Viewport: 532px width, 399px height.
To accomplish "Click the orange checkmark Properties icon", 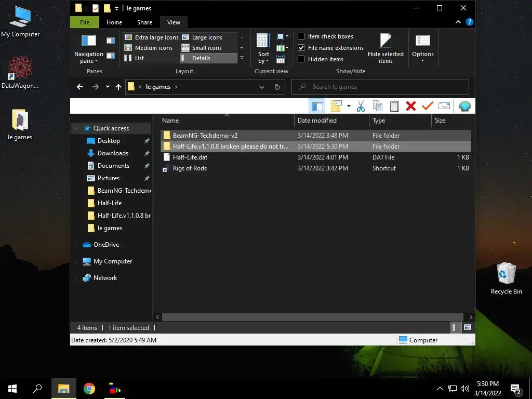I will pyautogui.click(x=427, y=106).
